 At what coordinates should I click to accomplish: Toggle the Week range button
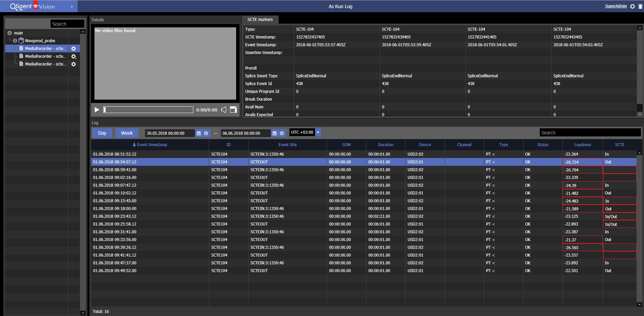127,133
